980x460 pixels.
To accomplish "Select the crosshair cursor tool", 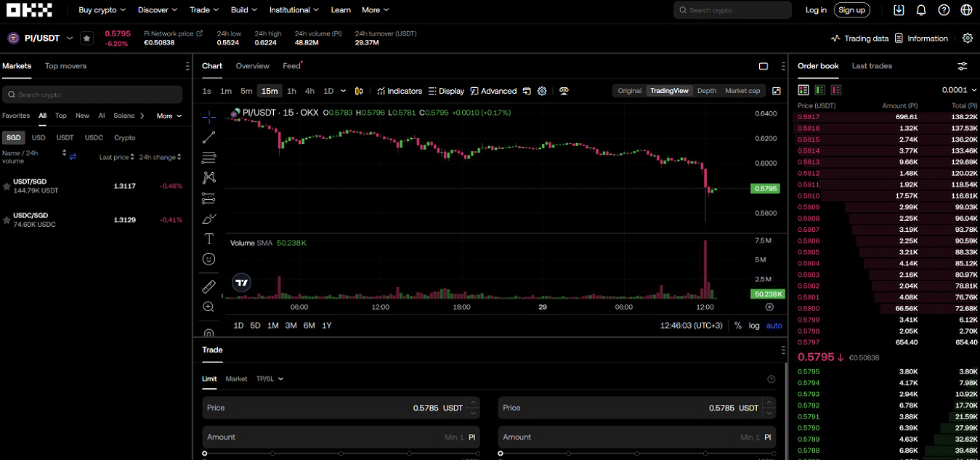I will click(x=208, y=117).
